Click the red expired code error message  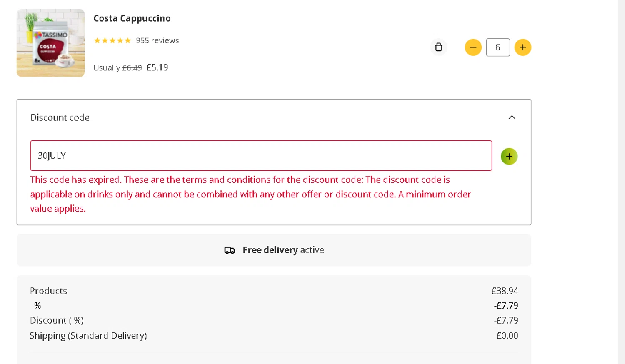click(250, 194)
